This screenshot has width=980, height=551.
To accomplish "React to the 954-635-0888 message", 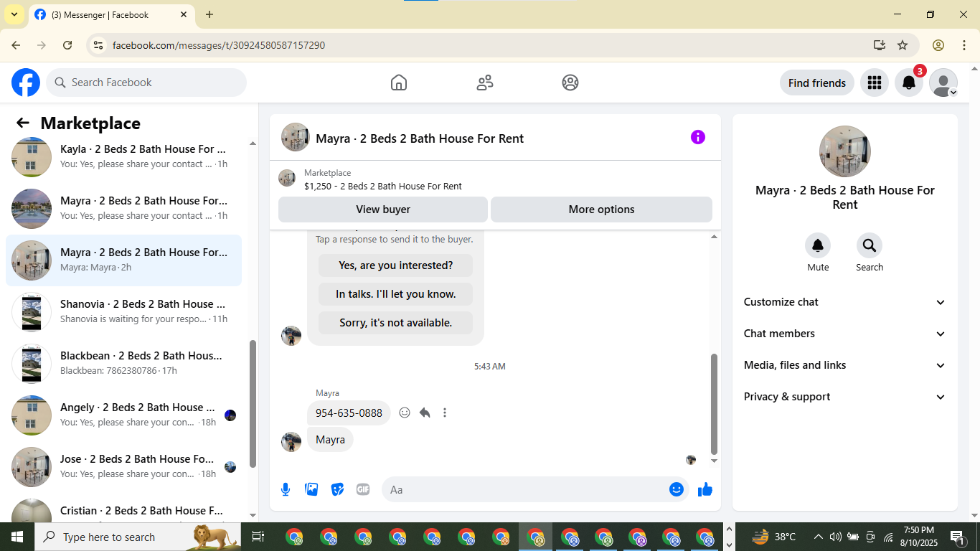I will 405,413.
